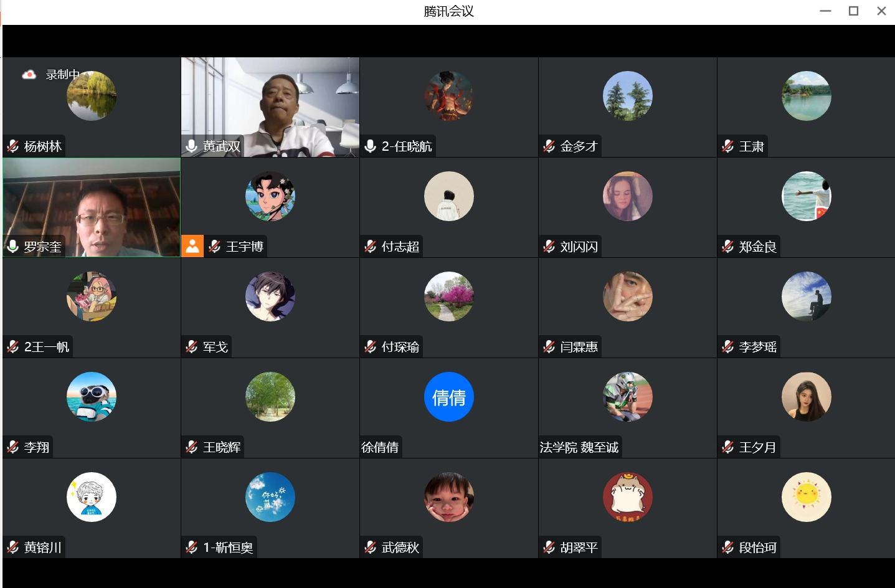Viewport: 895px width, 588px height.
Task: Click the blue 倩倩 avatar of 徐倩倩
Action: (449, 397)
